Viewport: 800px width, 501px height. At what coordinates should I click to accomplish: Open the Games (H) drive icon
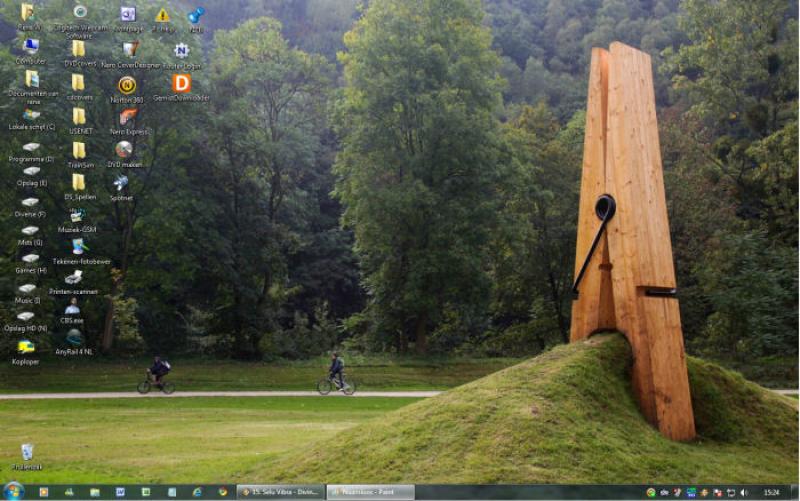click(30, 259)
